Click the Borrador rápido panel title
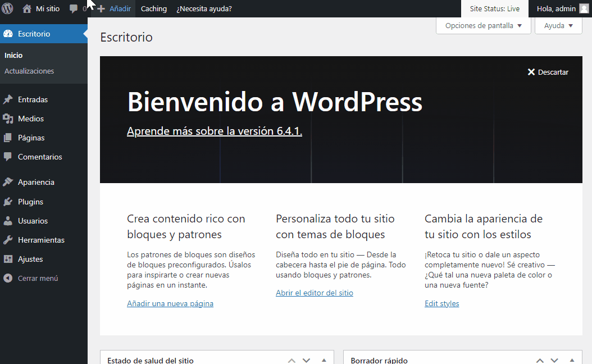 (379, 361)
